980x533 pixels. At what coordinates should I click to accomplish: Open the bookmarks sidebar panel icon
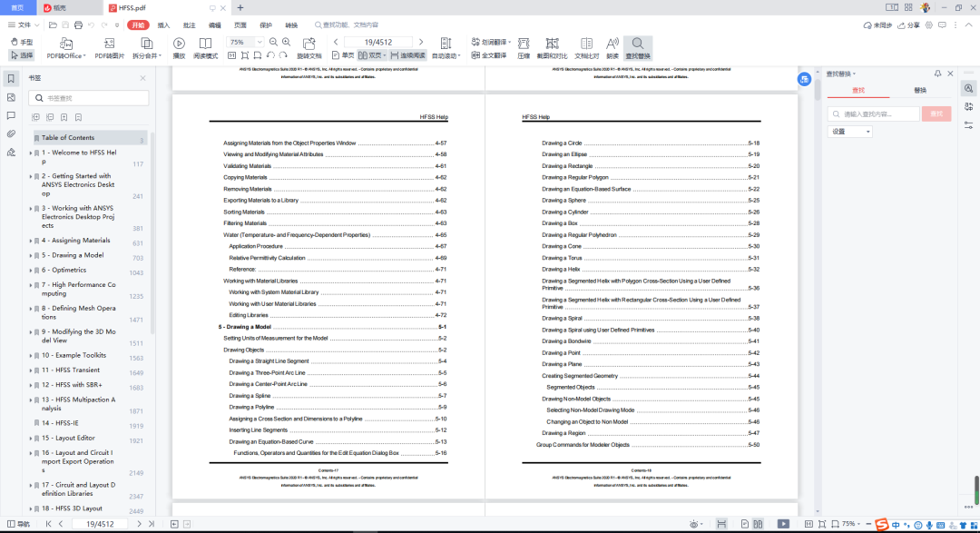pyautogui.click(x=11, y=79)
